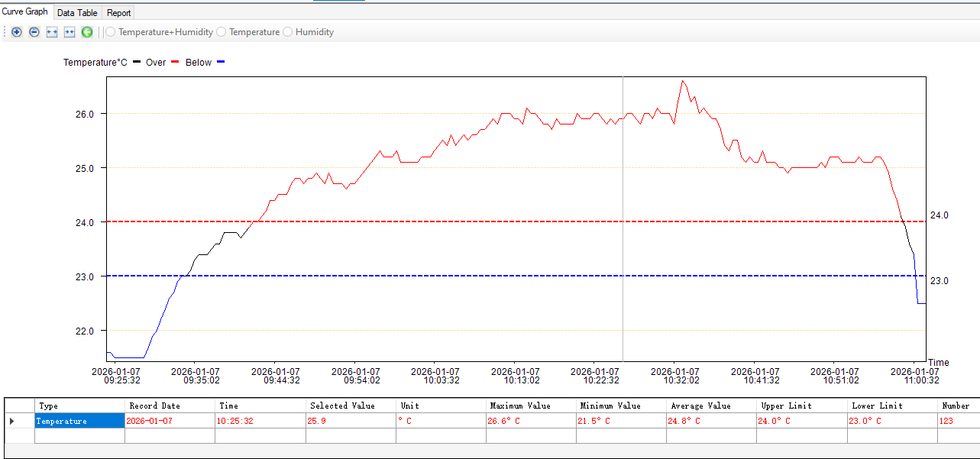Screen dimensions: 980x459
Task: Select the Curve Graph tab
Action: click(x=25, y=12)
